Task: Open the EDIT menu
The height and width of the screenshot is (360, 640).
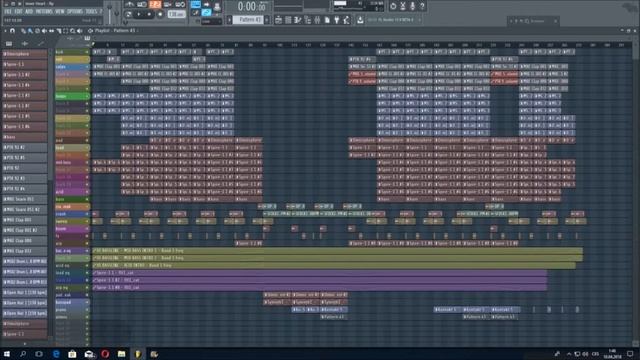Action: [x=18, y=12]
